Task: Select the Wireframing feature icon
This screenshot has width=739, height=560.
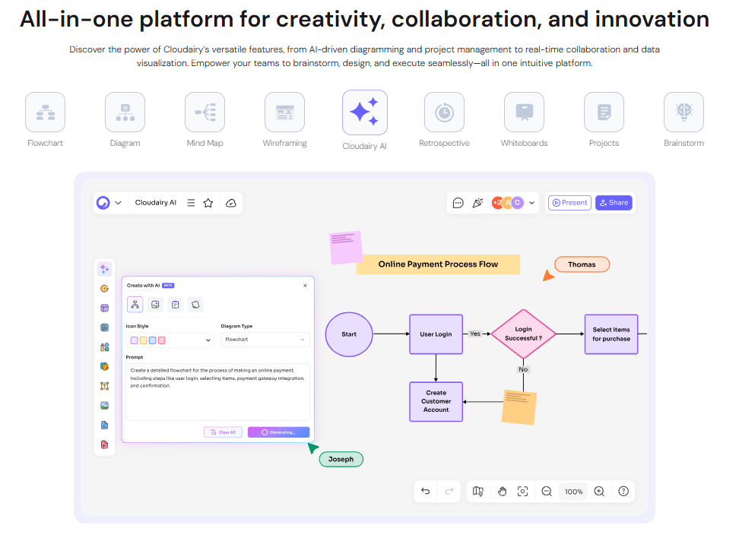Action: coord(284,112)
